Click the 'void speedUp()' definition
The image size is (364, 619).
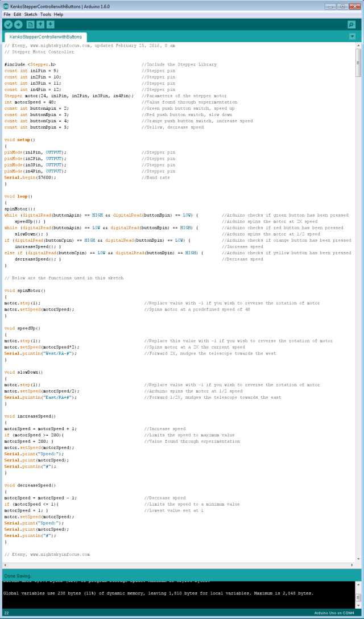tap(22, 328)
